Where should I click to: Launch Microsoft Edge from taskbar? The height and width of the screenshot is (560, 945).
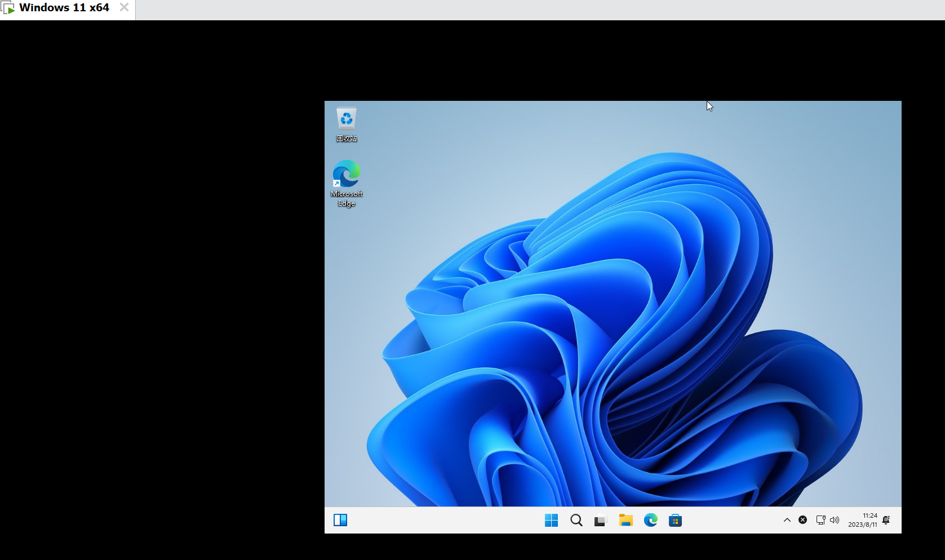coord(650,520)
